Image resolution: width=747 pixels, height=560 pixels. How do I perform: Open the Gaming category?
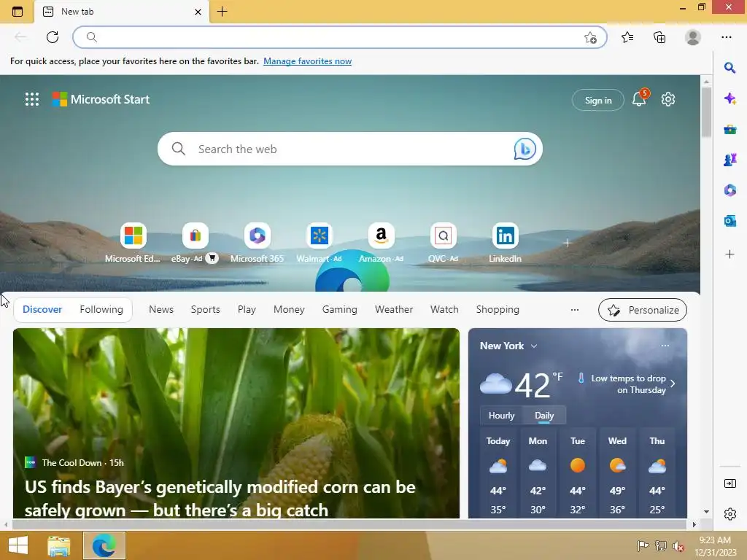[340, 309]
